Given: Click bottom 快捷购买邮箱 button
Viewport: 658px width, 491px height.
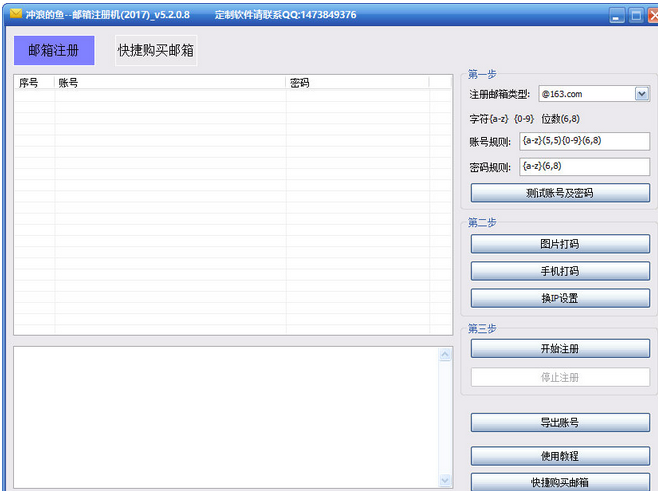Looking at the screenshot, I should pos(560,482).
